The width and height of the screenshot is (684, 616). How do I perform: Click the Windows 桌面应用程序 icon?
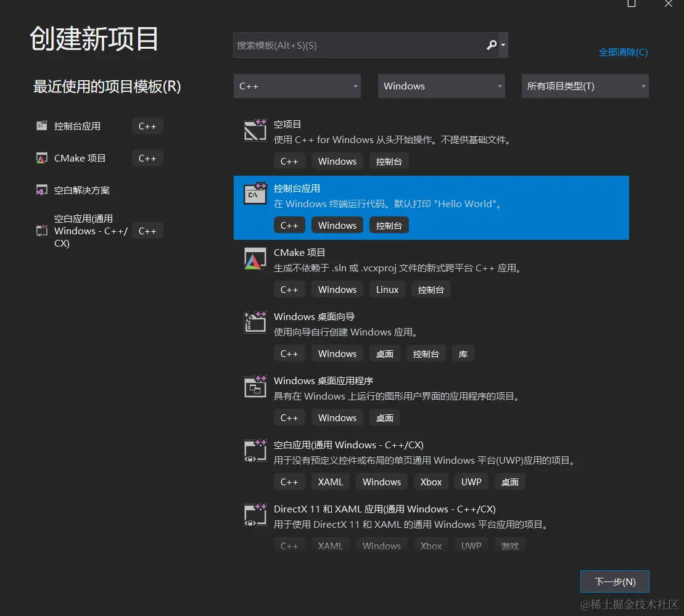pyautogui.click(x=255, y=387)
